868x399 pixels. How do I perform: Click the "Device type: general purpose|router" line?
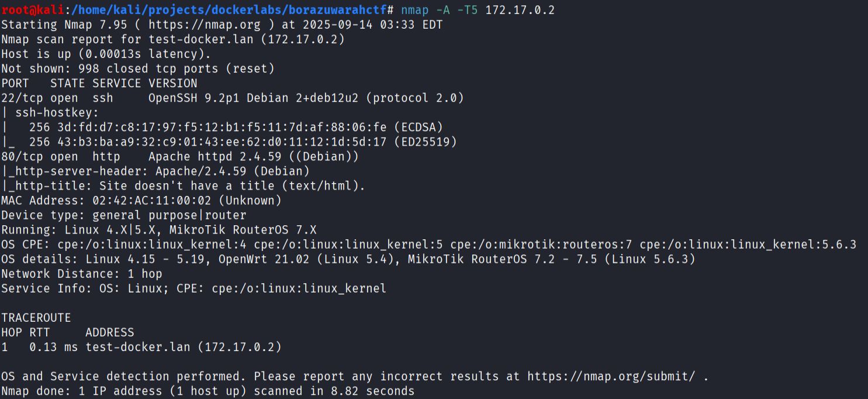coord(124,215)
